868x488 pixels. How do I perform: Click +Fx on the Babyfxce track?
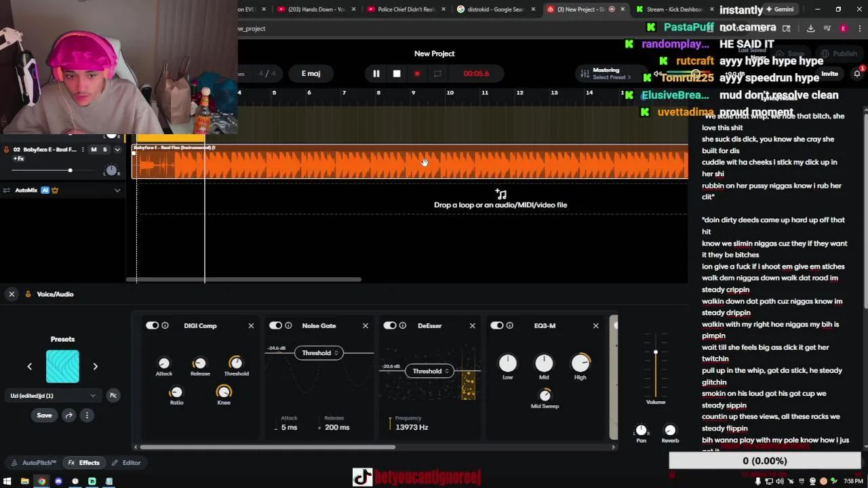pyautogui.click(x=18, y=159)
